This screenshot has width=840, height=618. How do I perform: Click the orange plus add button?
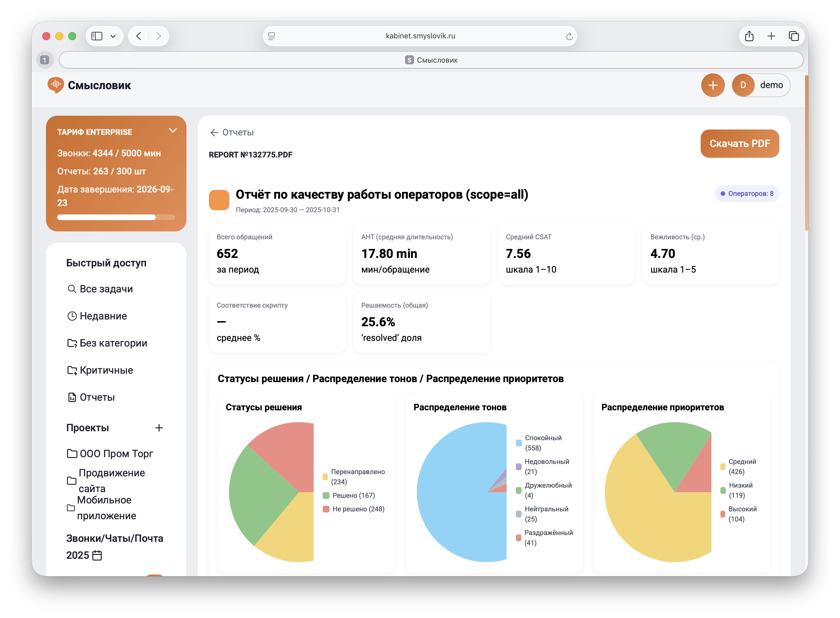click(x=713, y=85)
